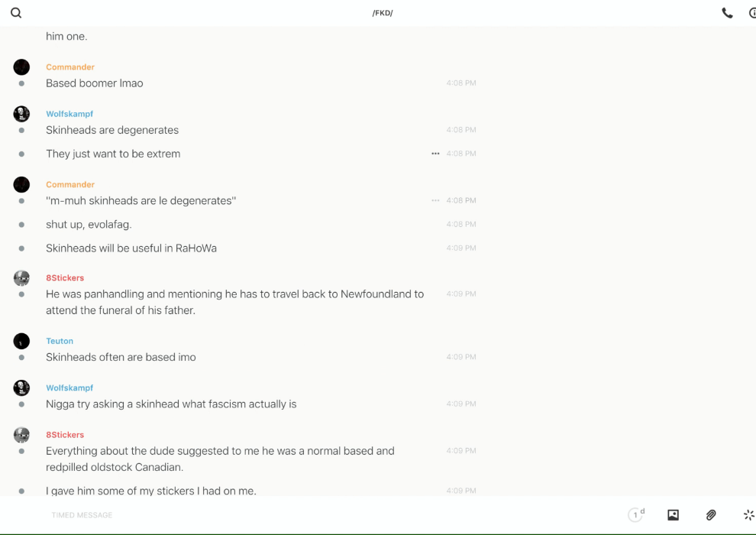Open the message timer set to 1 day
The width and height of the screenshot is (756, 535).
635,515
